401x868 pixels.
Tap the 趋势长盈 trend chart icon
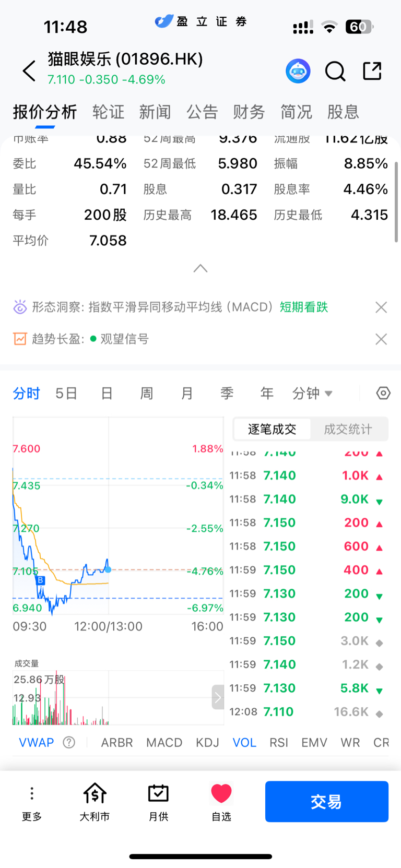point(20,339)
